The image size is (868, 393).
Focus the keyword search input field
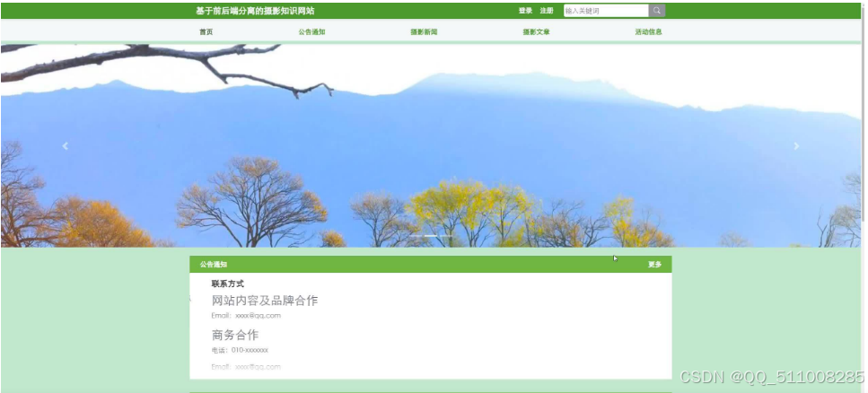pos(606,11)
